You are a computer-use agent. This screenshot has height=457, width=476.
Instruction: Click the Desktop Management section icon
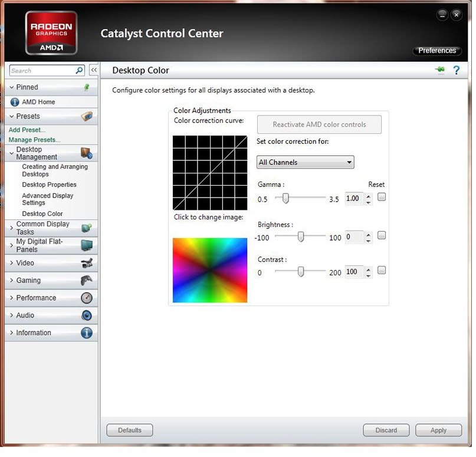click(87, 154)
